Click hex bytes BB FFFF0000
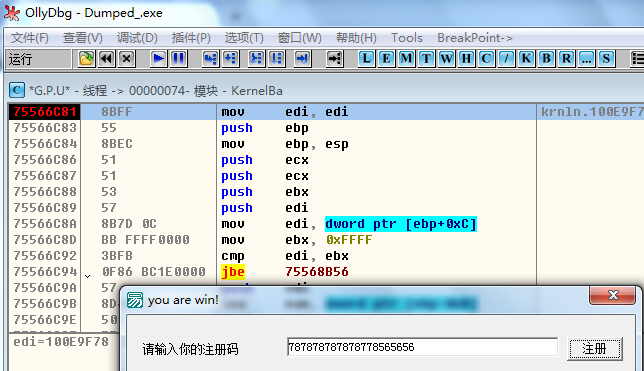Screen dimensions: 644x371 click(x=145, y=240)
